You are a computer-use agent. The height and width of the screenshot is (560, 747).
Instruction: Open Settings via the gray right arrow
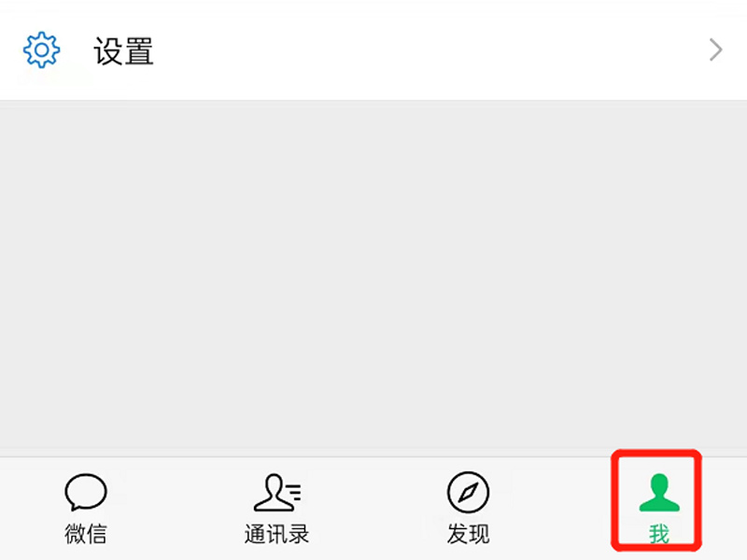click(x=715, y=49)
